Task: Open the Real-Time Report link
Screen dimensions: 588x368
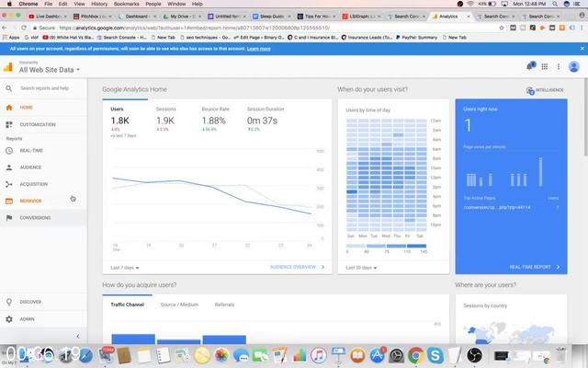Action: pos(535,267)
